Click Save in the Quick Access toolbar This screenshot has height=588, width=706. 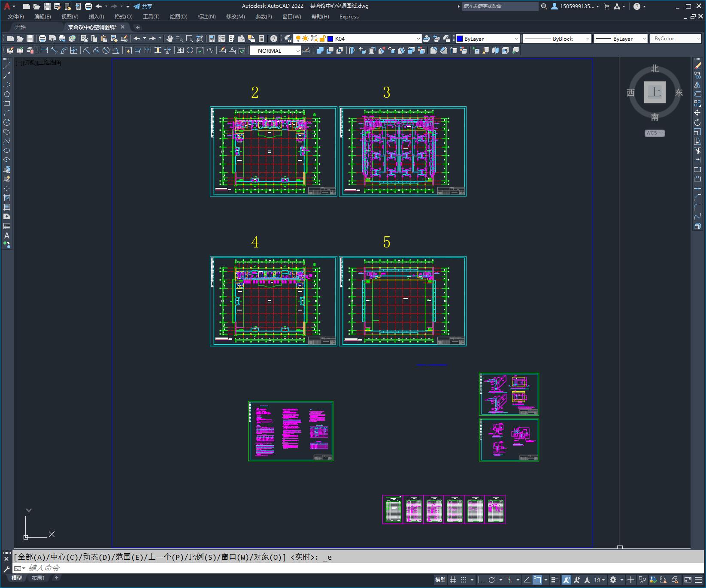tap(47, 6)
